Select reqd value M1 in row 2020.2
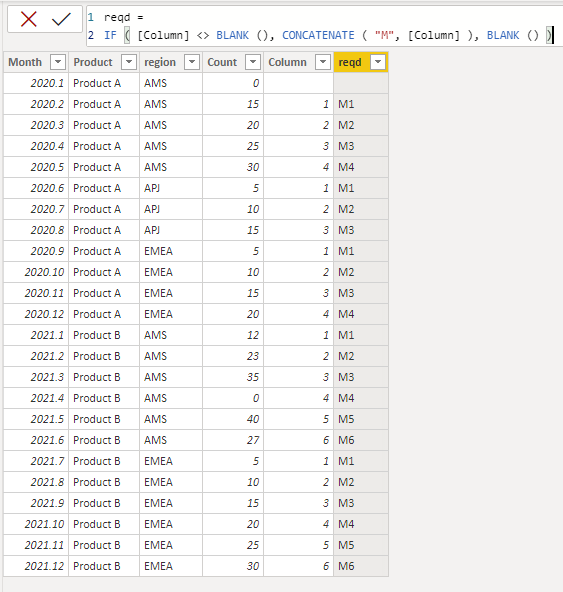563x592 pixels. point(361,104)
